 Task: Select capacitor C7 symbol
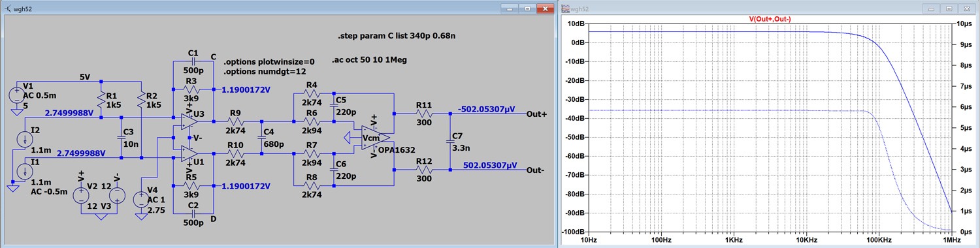point(449,141)
